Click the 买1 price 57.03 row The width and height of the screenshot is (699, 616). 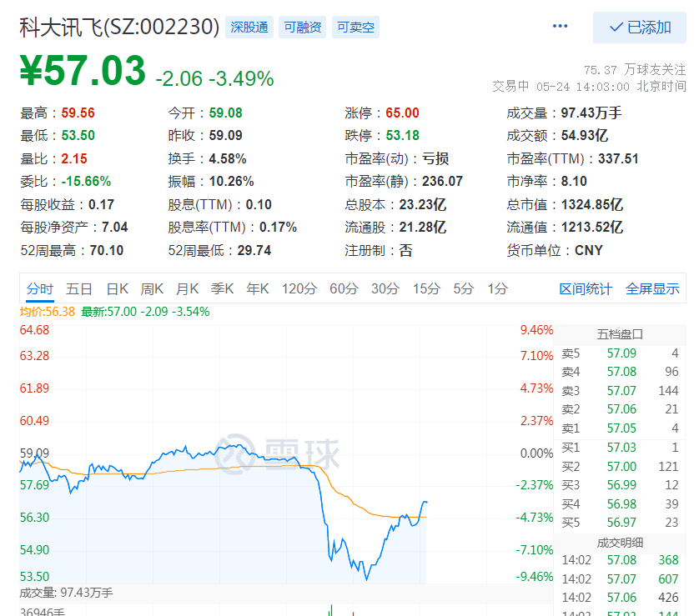click(x=620, y=448)
